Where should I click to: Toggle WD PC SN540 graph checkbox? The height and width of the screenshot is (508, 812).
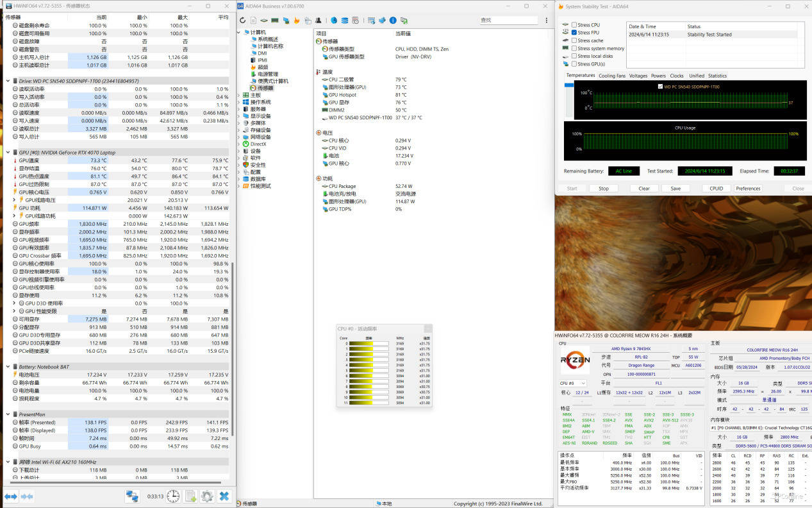pos(661,87)
